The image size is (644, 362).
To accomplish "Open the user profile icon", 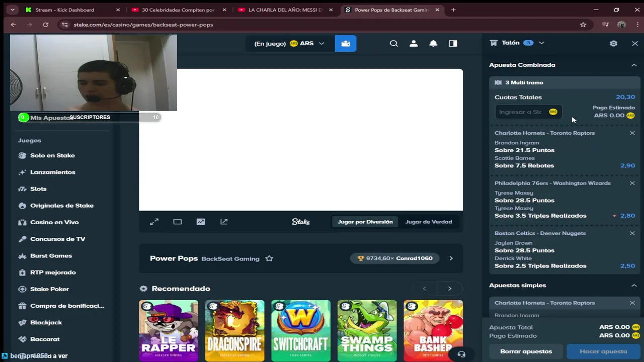I will [414, 44].
